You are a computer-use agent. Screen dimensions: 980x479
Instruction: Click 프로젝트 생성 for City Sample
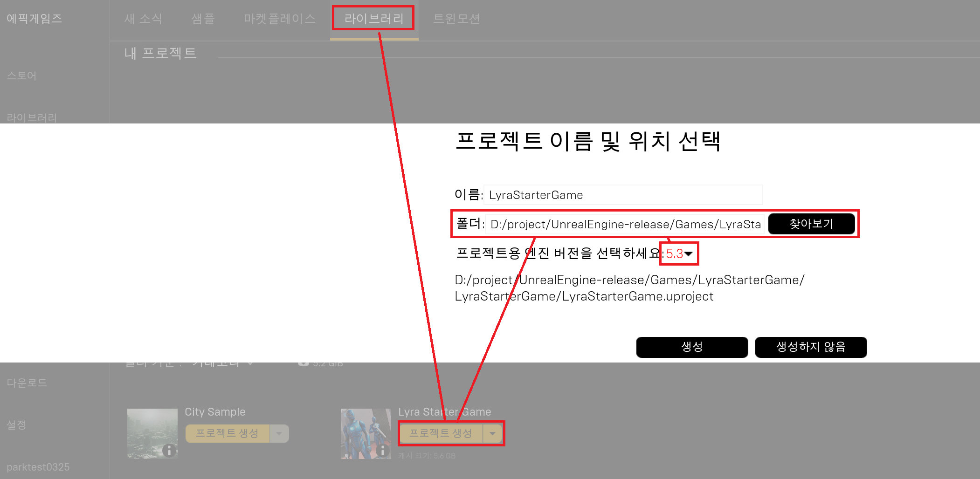click(227, 433)
